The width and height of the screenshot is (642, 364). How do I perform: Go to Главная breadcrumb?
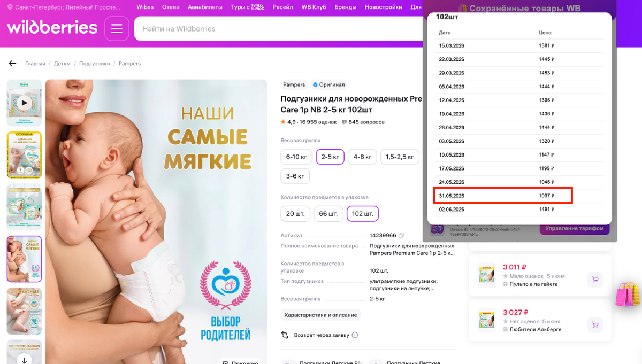click(x=35, y=64)
